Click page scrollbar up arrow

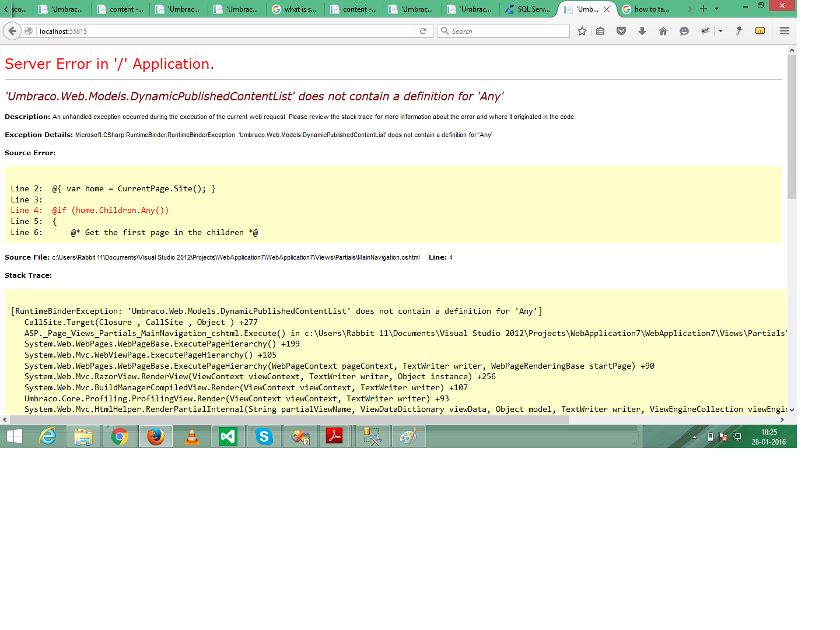[792, 50]
